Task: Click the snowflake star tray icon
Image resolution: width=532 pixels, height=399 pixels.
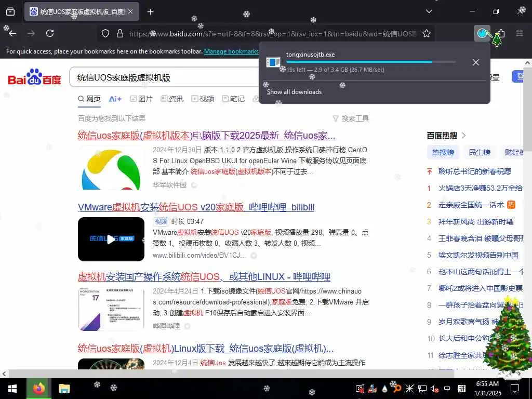Action: tap(409, 389)
